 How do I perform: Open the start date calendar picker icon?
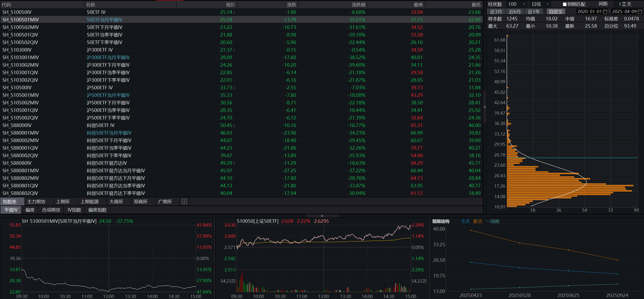click(x=605, y=12)
